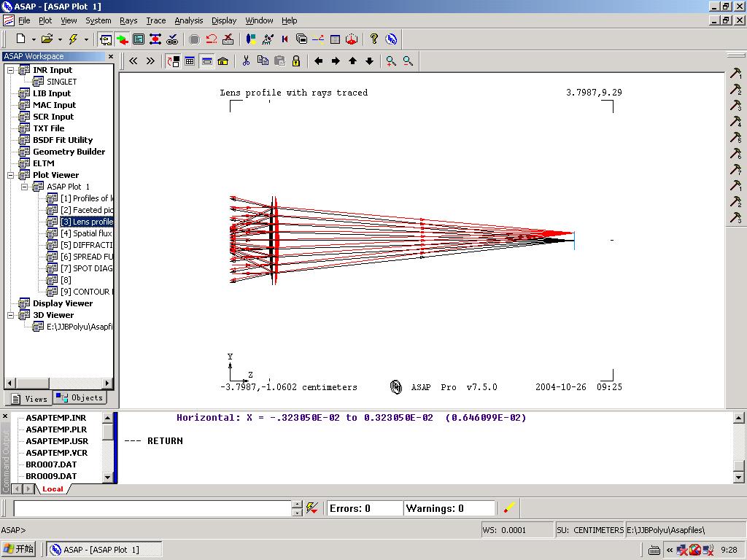747x560 pixels.
Task: Click the scissors cut icon in the plot toolbar
Action: click(x=246, y=61)
